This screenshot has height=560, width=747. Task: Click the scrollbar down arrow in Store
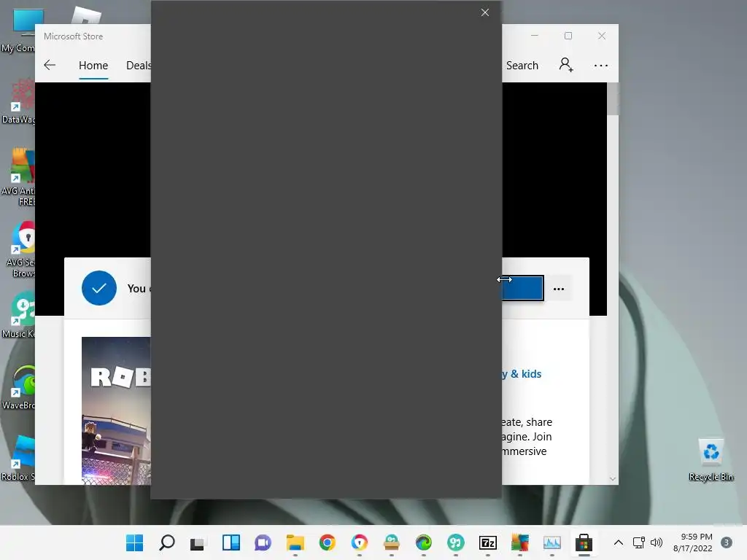(613, 478)
